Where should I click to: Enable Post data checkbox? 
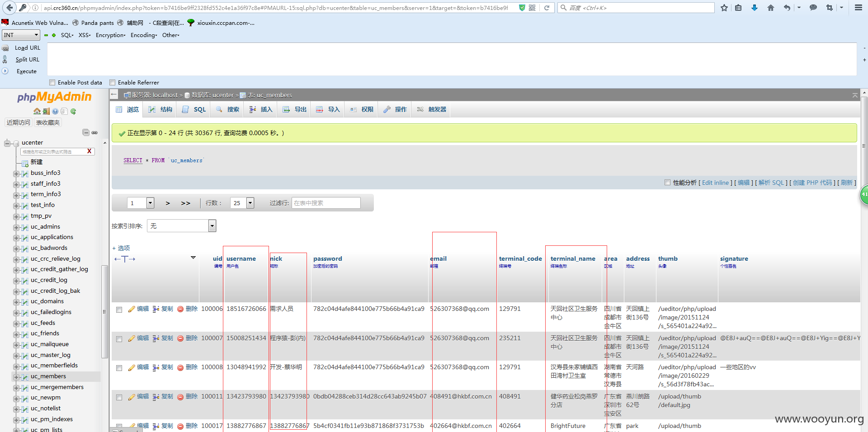click(x=52, y=82)
